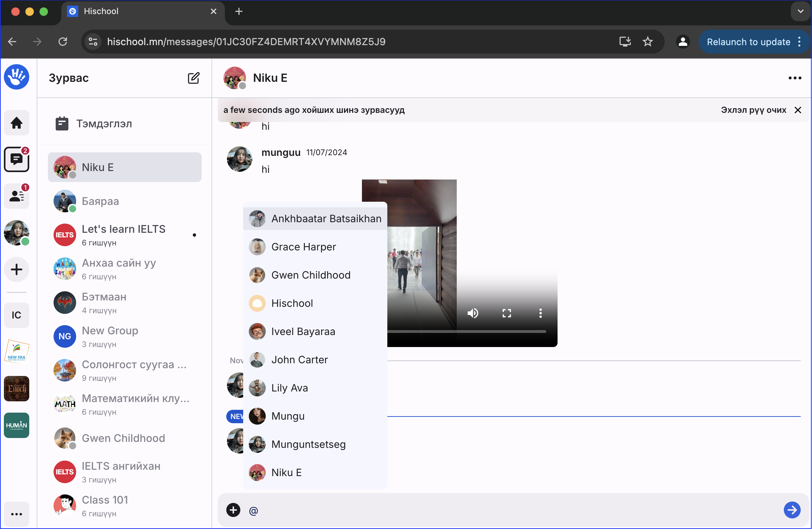The height and width of the screenshot is (529, 812).
Task: Open video more options menu
Action: pos(540,313)
